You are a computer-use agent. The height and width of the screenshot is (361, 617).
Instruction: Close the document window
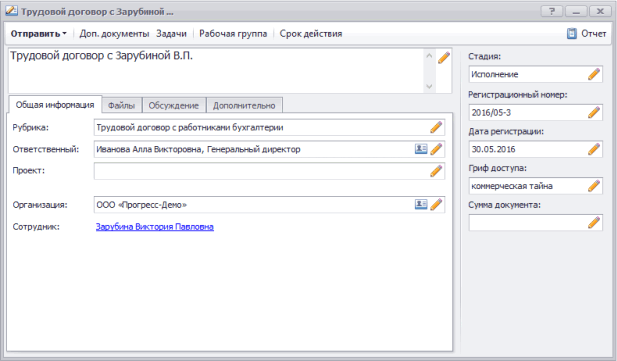[600, 11]
